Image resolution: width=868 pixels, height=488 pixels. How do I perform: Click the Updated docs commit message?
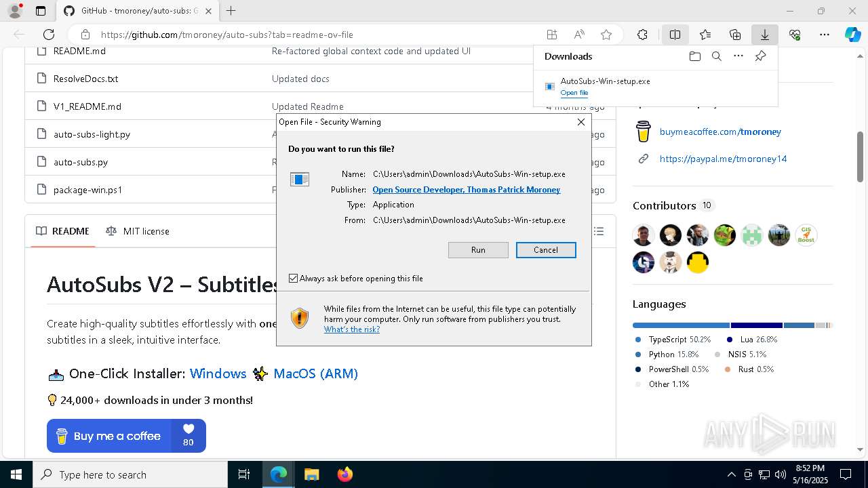point(300,79)
